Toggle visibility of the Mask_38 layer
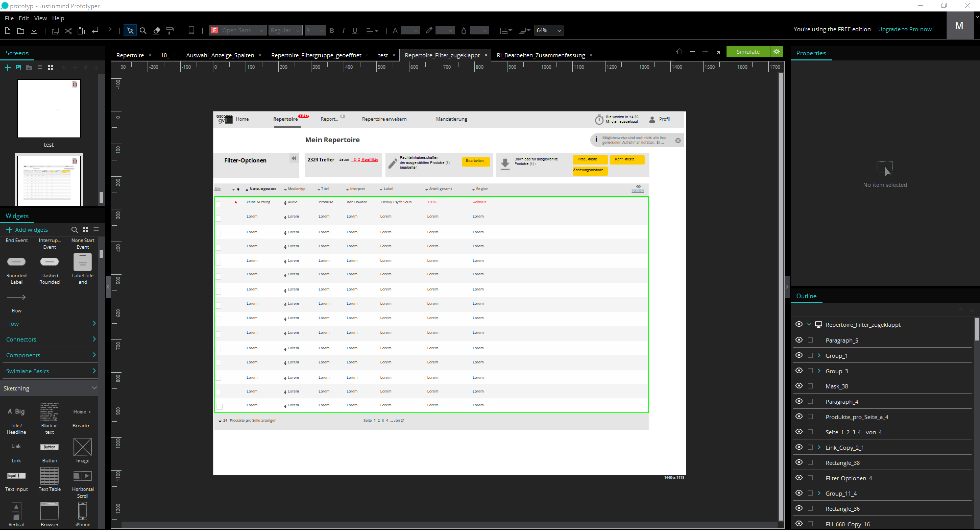This screenshot has height=530, width=980. click(799, 386)
